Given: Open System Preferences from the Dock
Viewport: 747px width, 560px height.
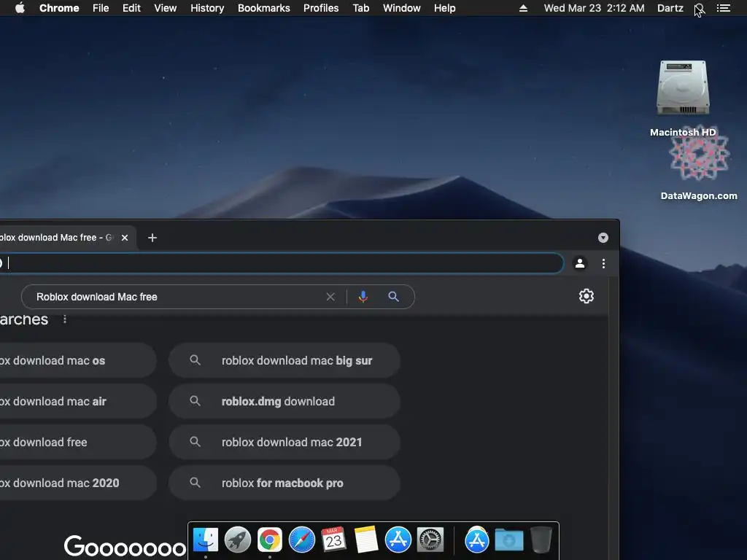Looking at the screenshot, I should tap(430, 540).
